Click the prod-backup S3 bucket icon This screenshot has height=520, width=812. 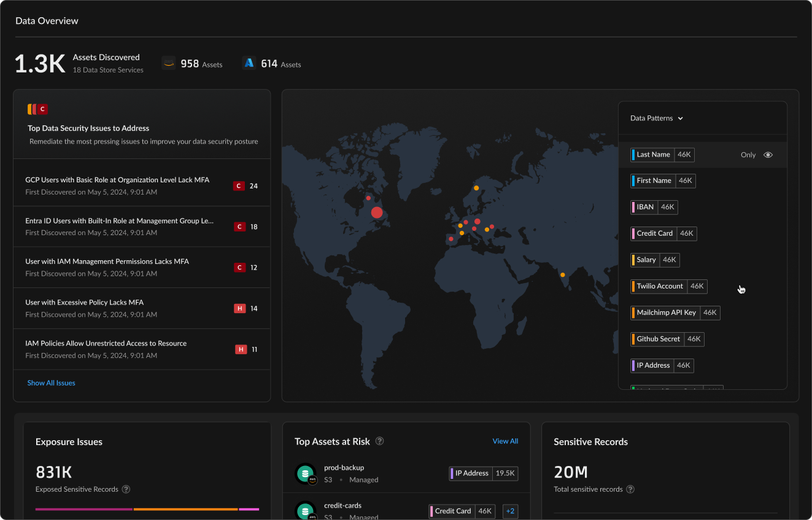click(x=306, y=474)
